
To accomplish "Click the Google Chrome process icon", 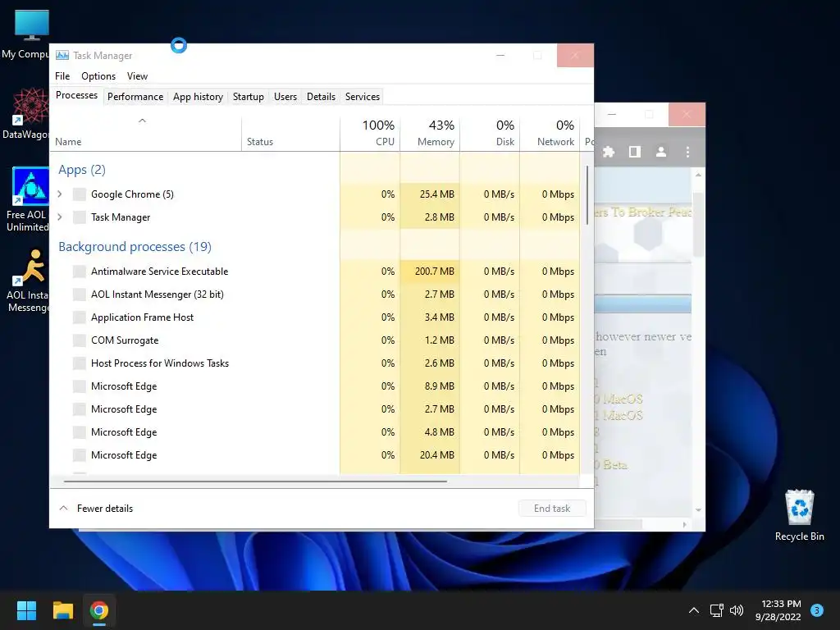I will pyautogui.click(x=80, y=194).
